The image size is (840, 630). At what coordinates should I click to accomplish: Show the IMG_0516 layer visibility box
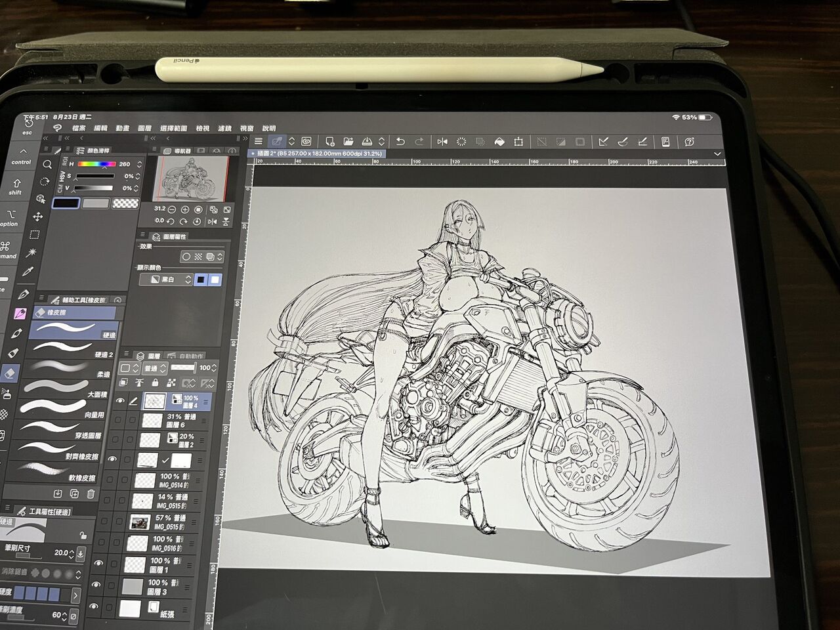(101, 543)
